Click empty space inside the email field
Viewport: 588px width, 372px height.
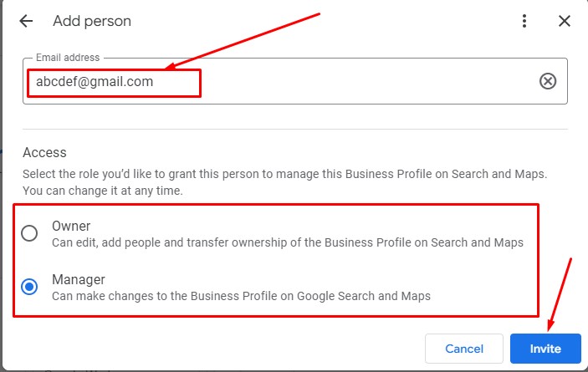(368, 82)
